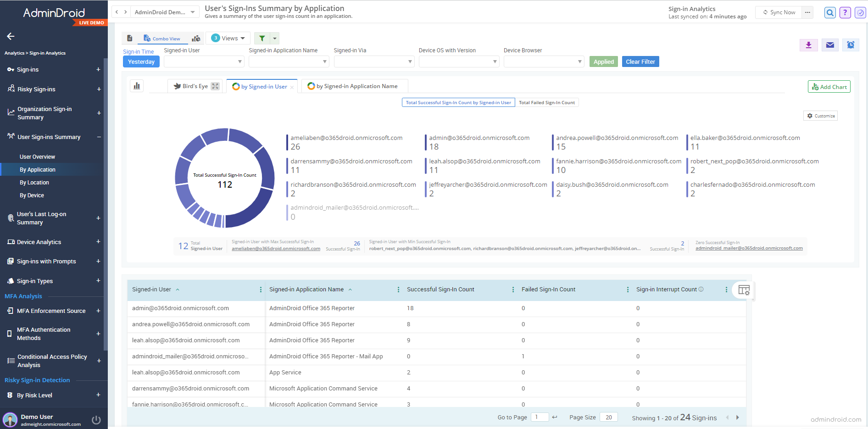Click the Clear Filter button
The height and width of the screenshot is (429, 868).
pyautogui.click(x=640, y=61)
